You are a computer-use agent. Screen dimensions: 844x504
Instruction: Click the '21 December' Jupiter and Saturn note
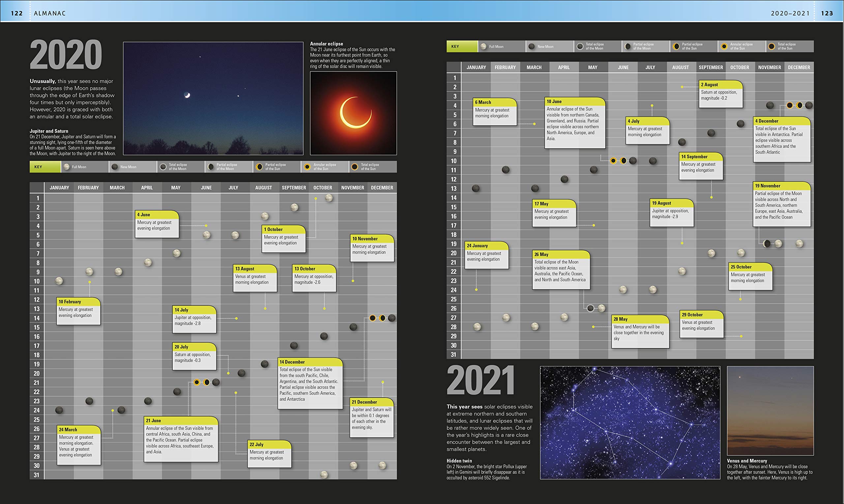point(372,418)
